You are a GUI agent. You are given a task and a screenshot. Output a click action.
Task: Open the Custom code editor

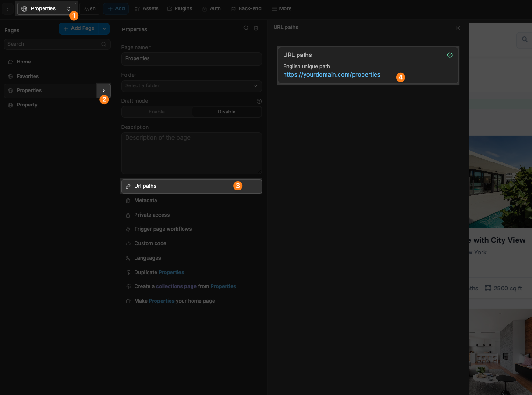(x=149, y=243)
